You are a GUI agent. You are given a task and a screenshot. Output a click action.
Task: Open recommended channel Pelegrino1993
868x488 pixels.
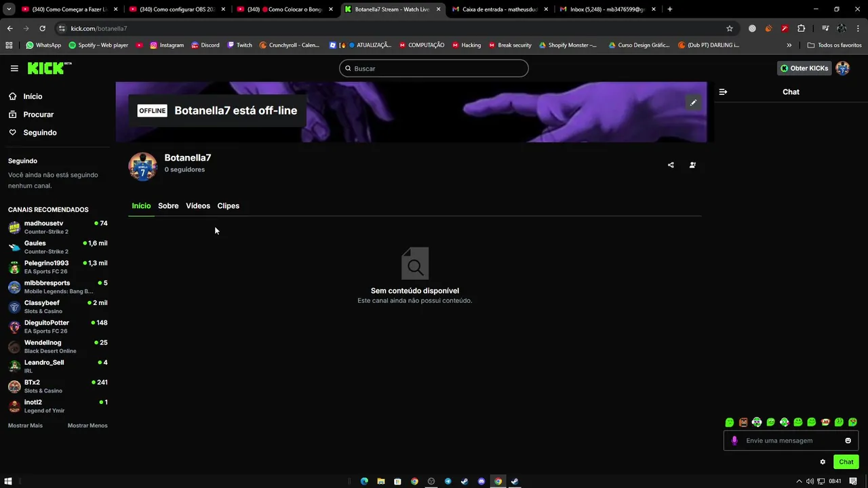58,267
